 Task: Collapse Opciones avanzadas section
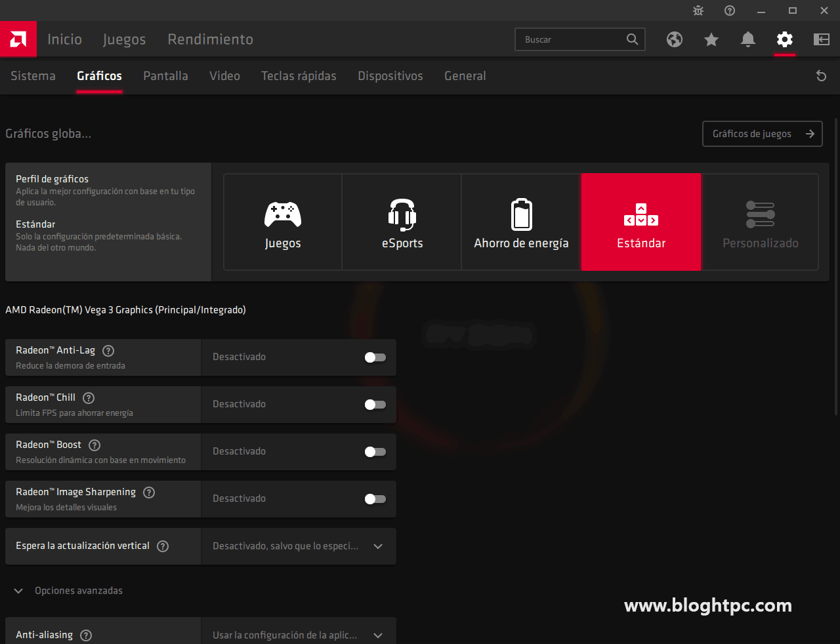click(x=68, y=591)
